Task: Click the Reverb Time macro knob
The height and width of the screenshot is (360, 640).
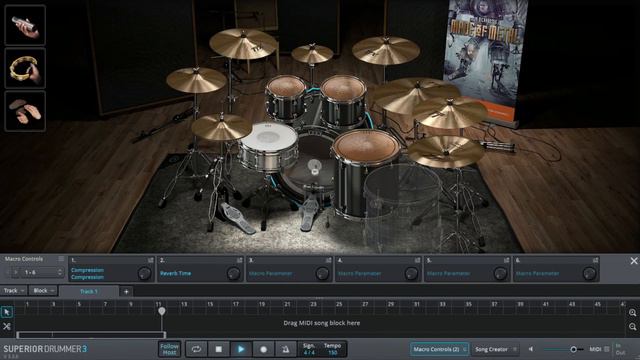Action: (233, 273)
